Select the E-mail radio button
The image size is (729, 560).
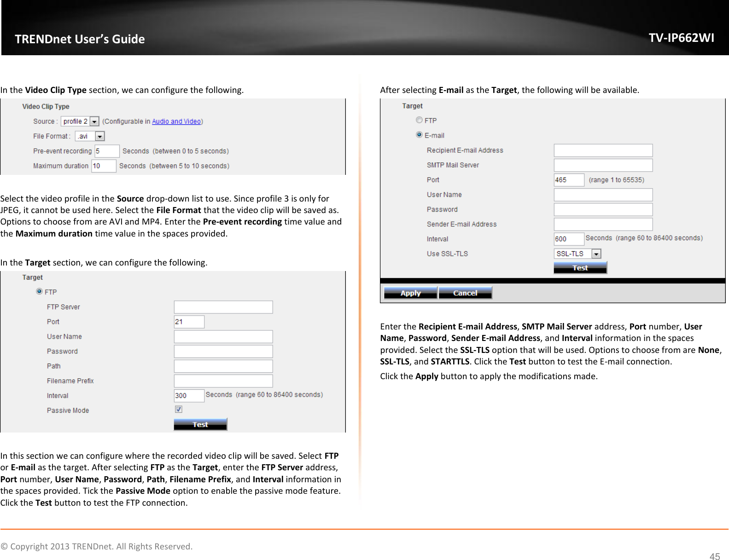point(419,134)
